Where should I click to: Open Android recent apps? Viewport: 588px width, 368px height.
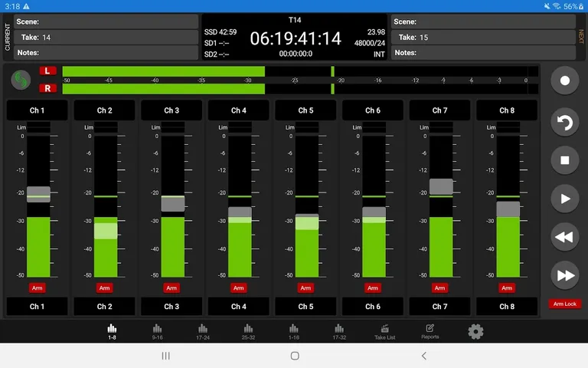pos(165,356)
